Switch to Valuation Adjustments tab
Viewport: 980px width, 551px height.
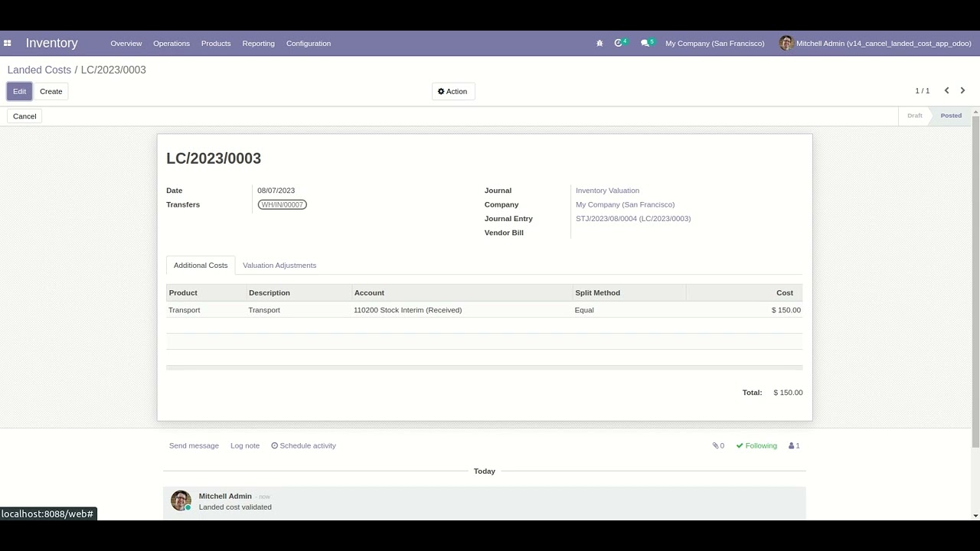click(x=279, y=266)
